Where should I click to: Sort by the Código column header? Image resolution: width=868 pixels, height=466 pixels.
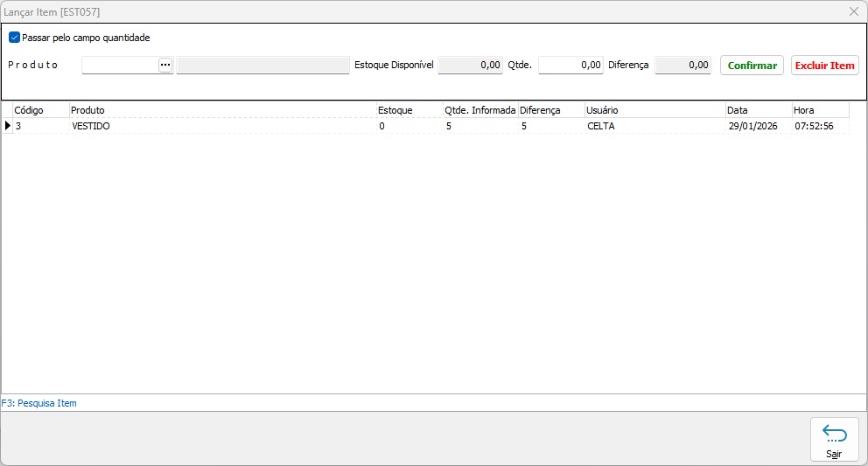coord(40,110)
